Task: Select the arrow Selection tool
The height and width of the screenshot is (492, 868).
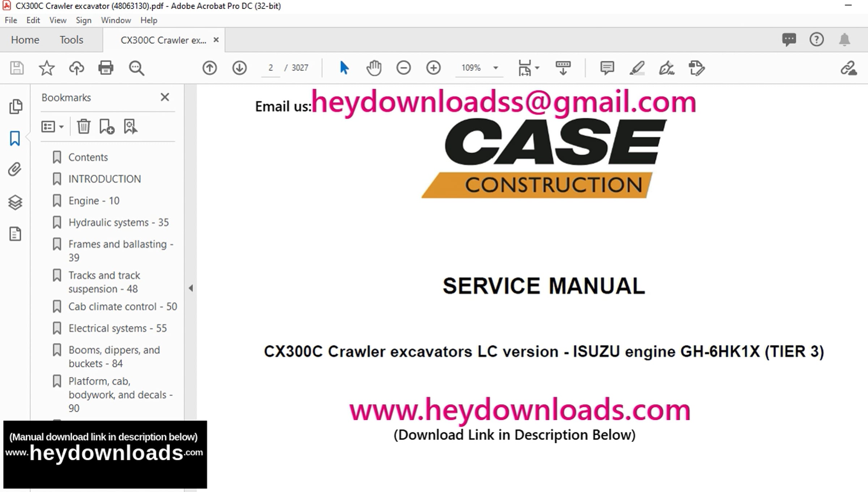Action: coord(344,68)
